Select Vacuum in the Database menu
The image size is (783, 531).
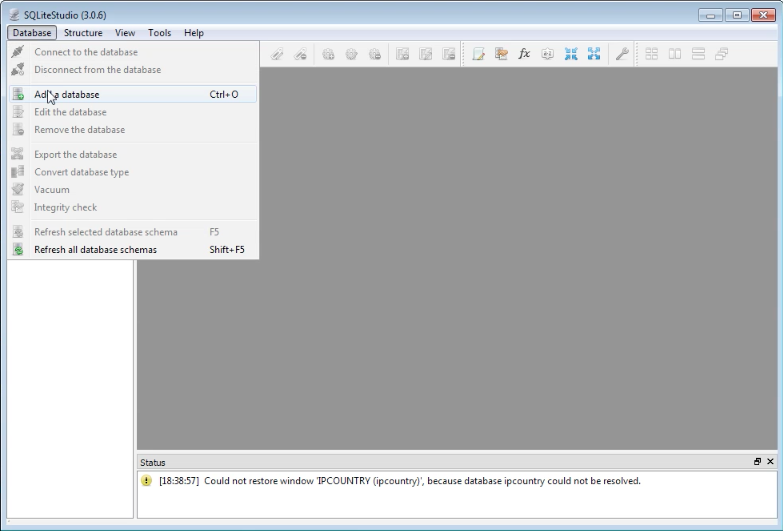click(133, 189)
